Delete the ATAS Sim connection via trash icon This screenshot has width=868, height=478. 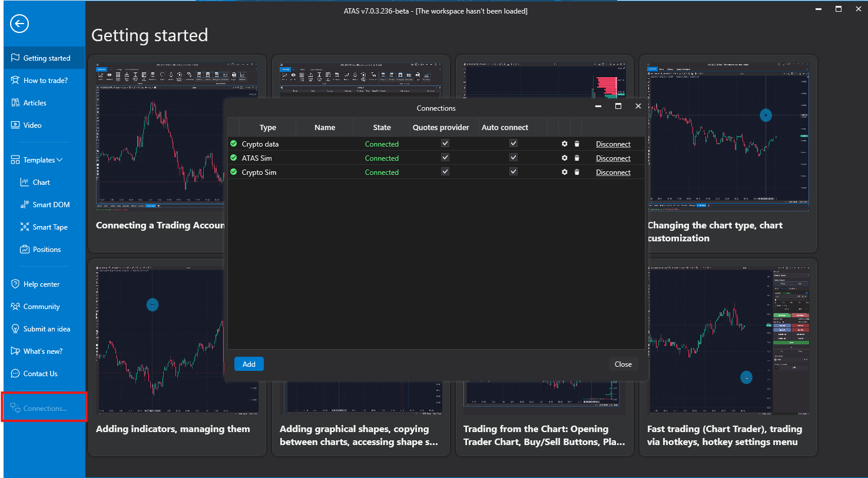577,158
